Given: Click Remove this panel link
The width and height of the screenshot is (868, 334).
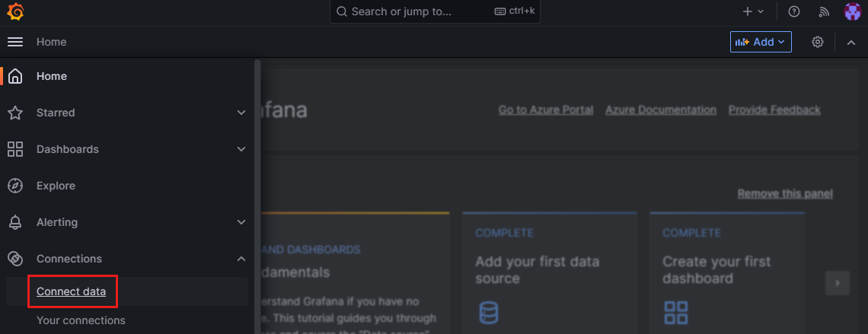Looking at the screenshot, I should tap(785, 193).
